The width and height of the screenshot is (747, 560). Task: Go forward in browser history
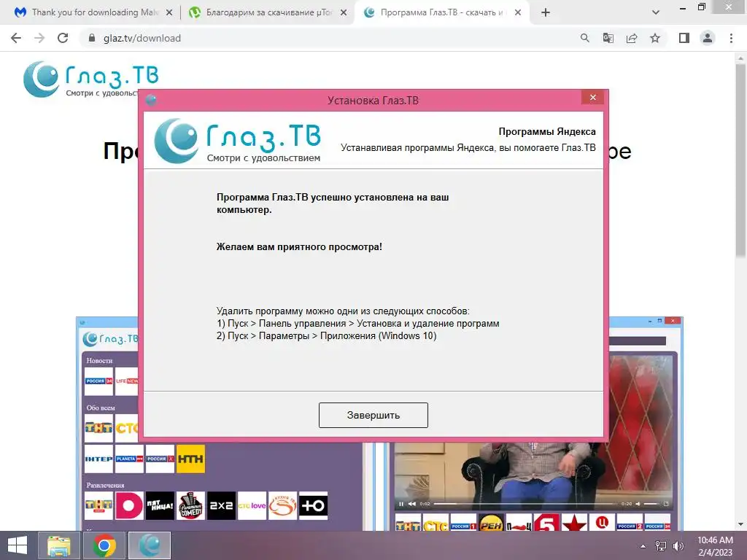tap(39, 38)
